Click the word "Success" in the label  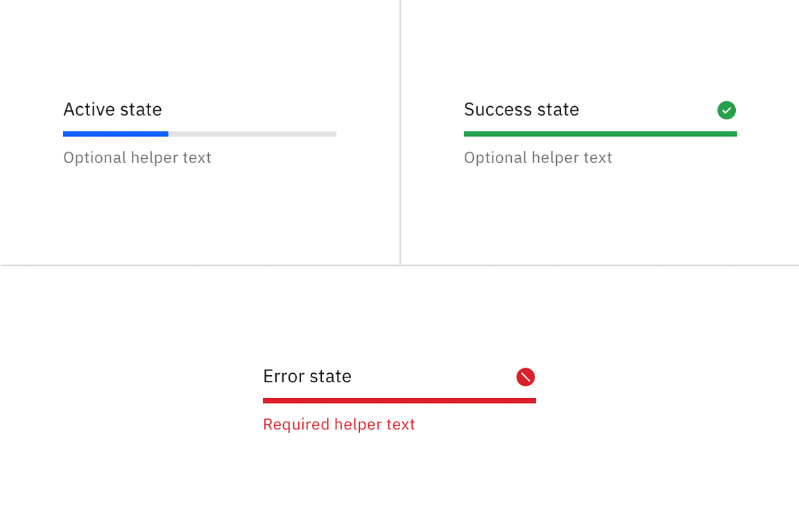(493, 110)
